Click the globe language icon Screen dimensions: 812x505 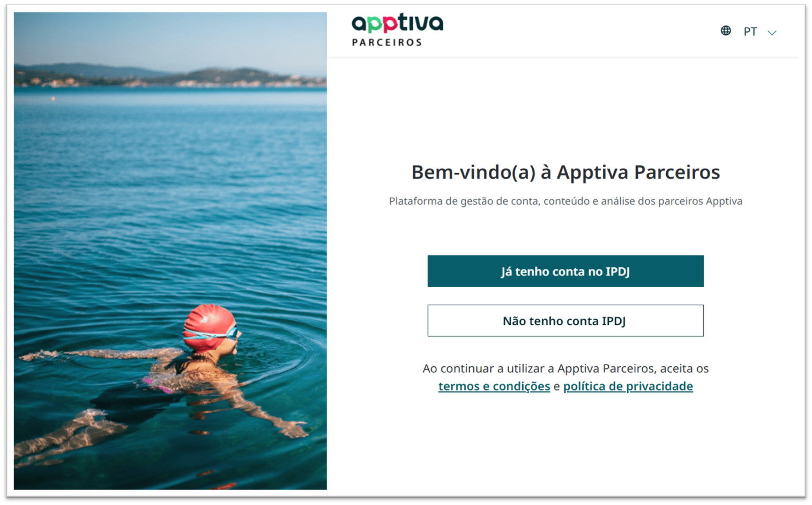[725, 31]
